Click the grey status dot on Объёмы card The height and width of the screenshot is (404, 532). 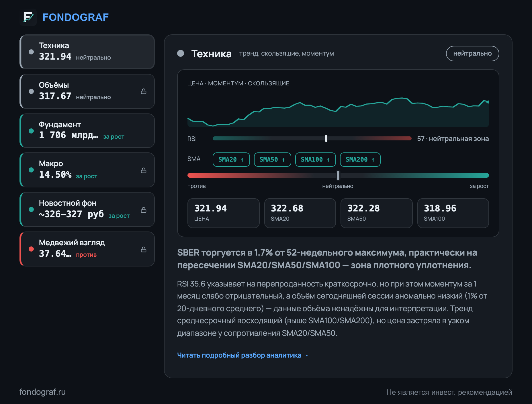pos(31,91)
